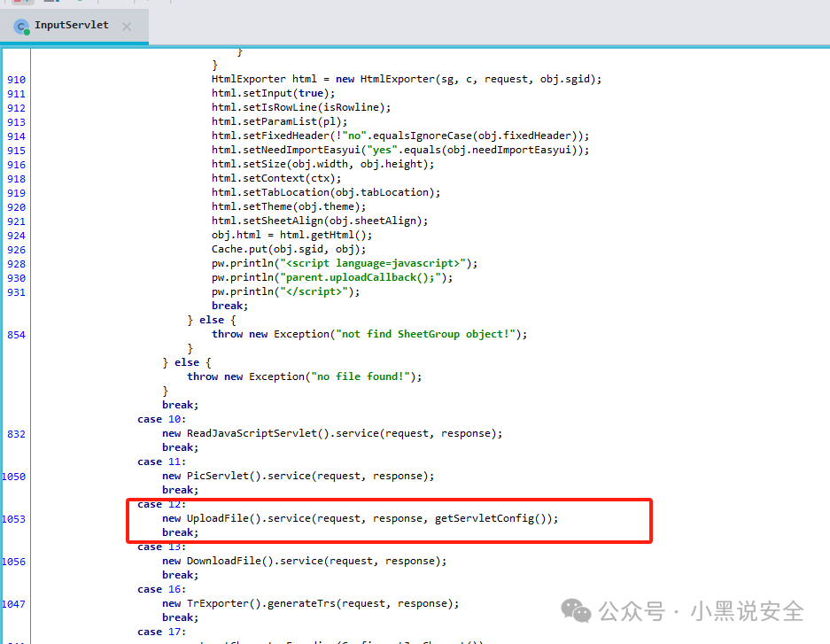The image size is (830, 644).
Task: Click the case 10: label
Action: (x=161, y=419)
